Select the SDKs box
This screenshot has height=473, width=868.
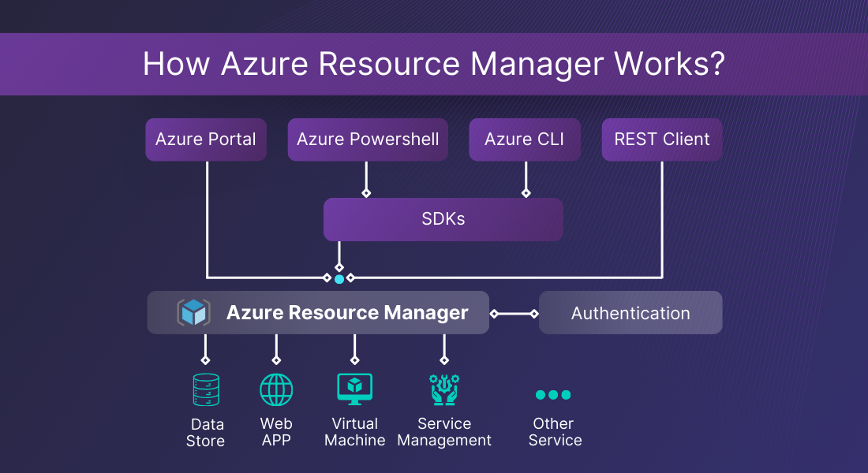tap(443, 219)
